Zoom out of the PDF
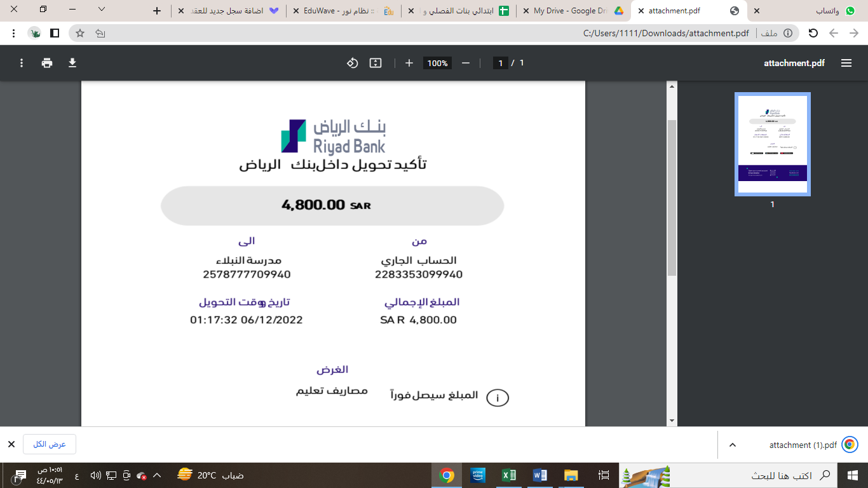The height and width of the screenshot is (488, 868). click(x=466, y=63)
